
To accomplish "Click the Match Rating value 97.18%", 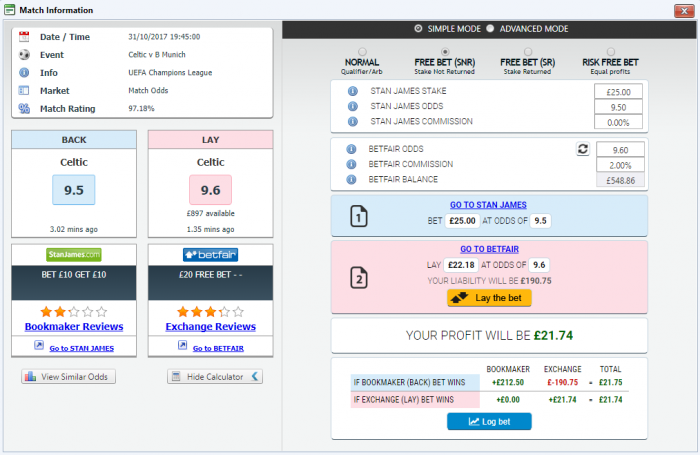I will 141,109.
